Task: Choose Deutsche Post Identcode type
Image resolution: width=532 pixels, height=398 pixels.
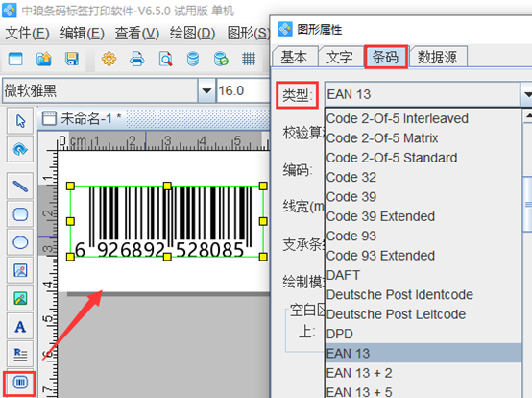Action: 423,295
